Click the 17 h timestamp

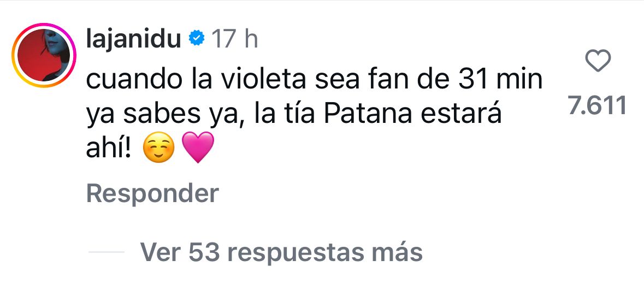pyautogui.click(x=234, y=39)
